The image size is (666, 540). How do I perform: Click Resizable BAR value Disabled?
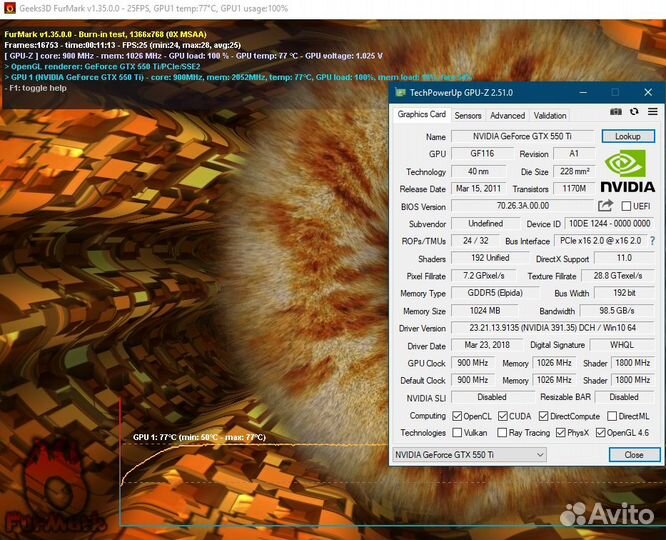624,397
